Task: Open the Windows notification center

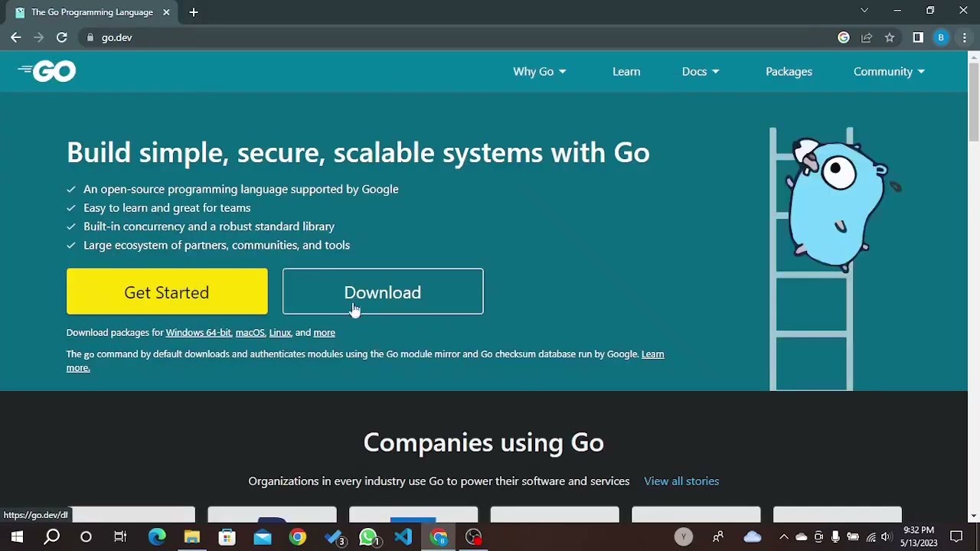Action: pyautogui.click(x=956, y=537)
